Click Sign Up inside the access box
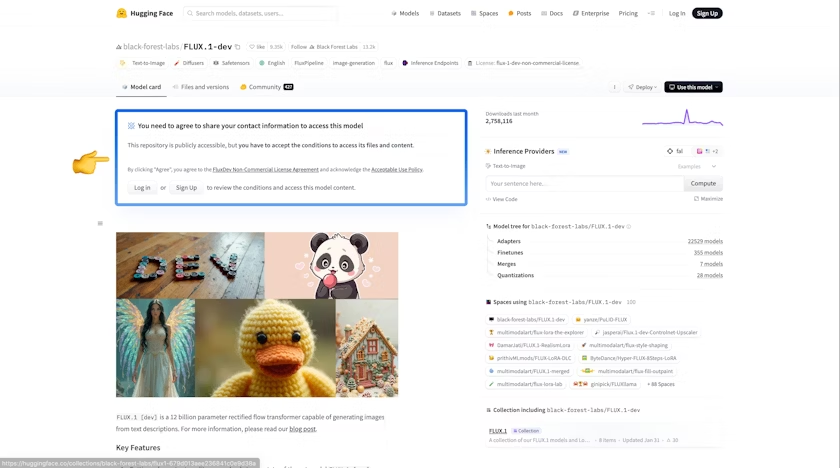 186,188
